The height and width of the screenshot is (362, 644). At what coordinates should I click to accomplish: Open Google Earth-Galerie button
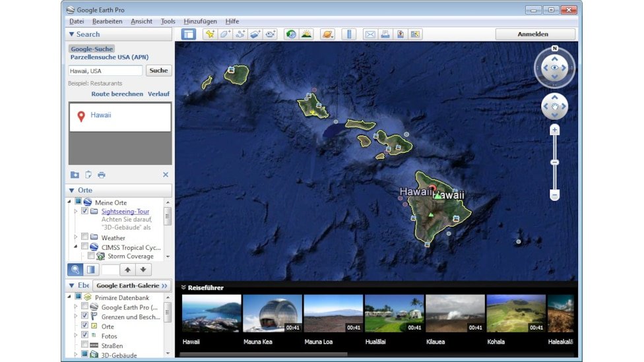tap(131, 286)
